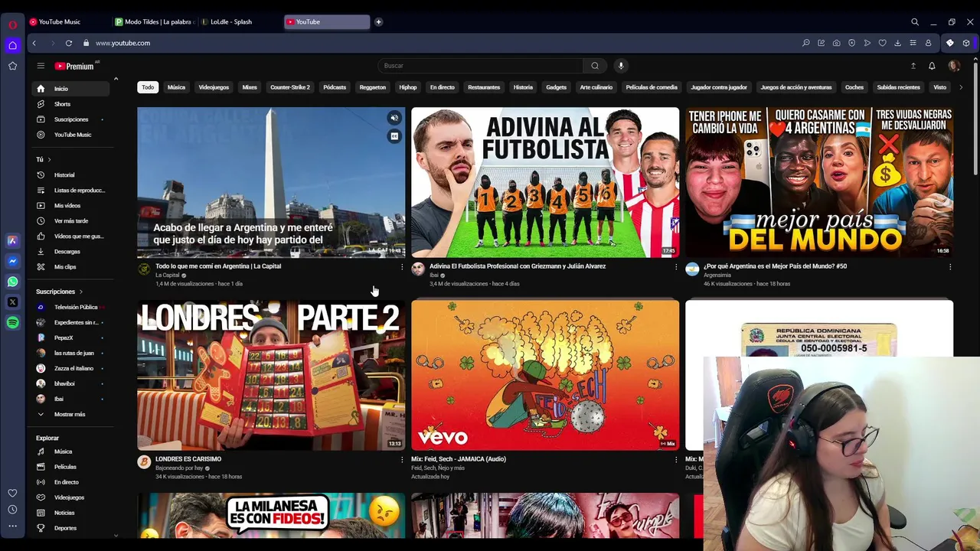Select the Reggaeton filter chip
Screen dimensions: 980x551
[373, 87]
